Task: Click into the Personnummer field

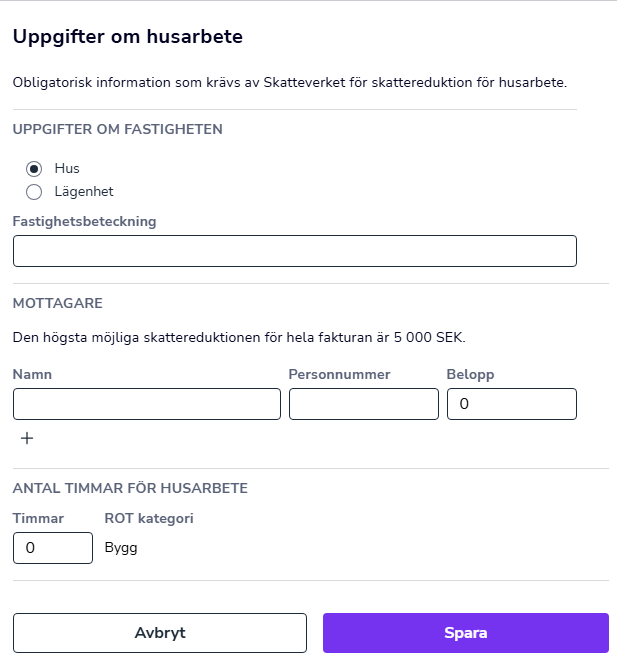Action: (x=364, y=404)
